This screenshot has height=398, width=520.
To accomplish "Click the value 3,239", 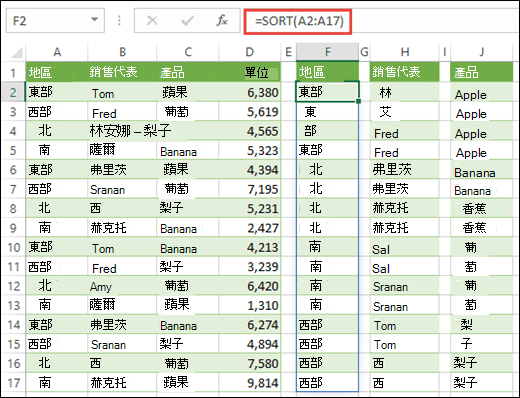I will [263, 267].
